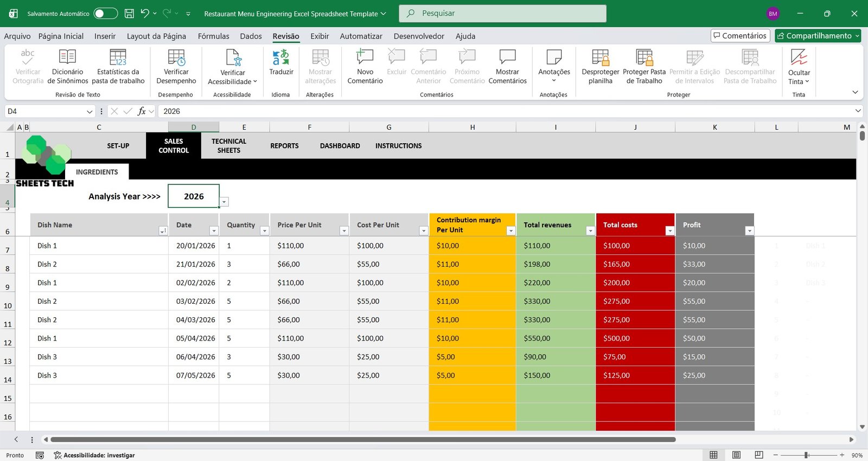Switch to Page Layout view in status bar

point(736,455)
